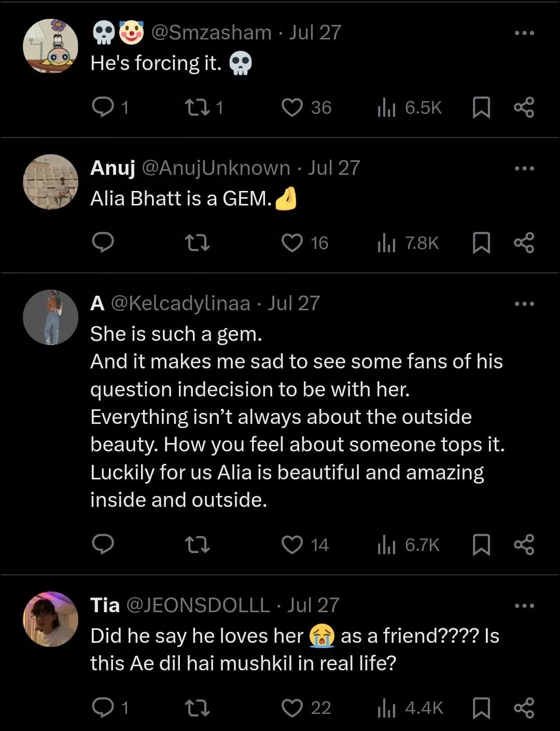Open more options on Anuj's tweet
This screenshot has width=560, height=731.
click(524, 168)
